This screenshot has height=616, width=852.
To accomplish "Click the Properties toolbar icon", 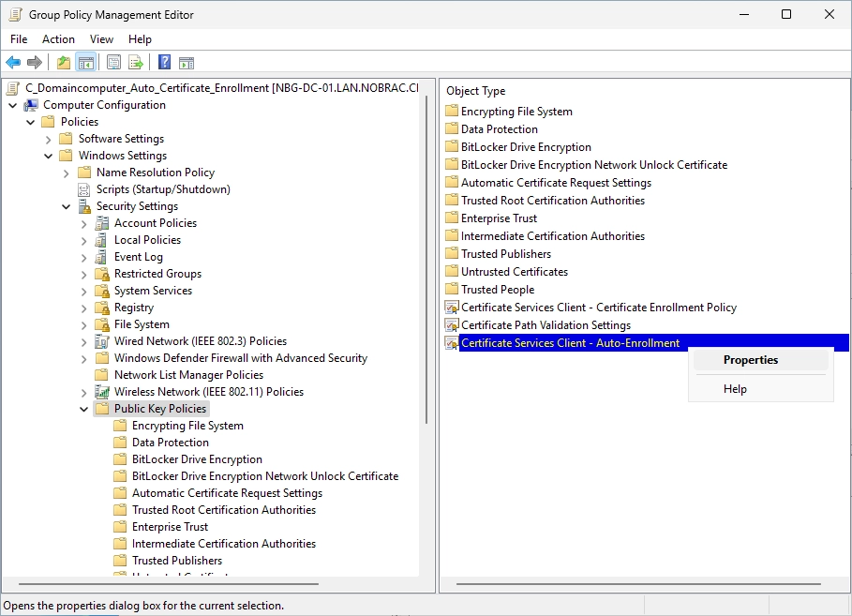I will [x=113, y=63].
